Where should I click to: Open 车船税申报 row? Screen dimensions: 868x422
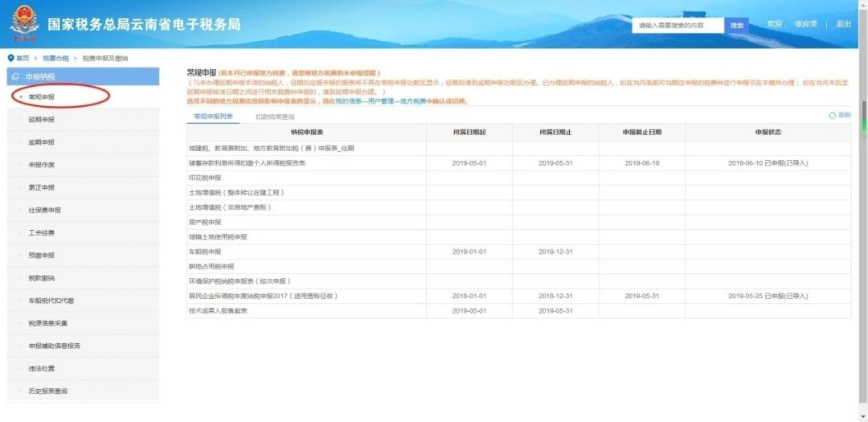point(518,252)
